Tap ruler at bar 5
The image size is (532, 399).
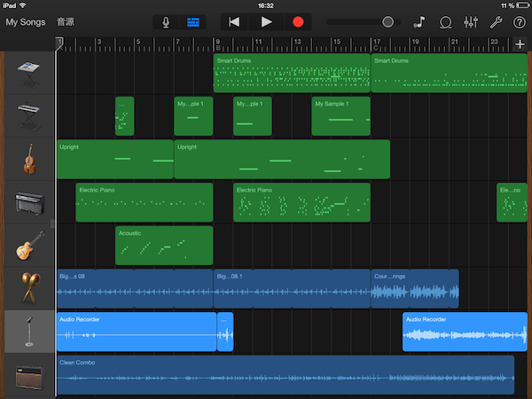(x=138, y=42)
